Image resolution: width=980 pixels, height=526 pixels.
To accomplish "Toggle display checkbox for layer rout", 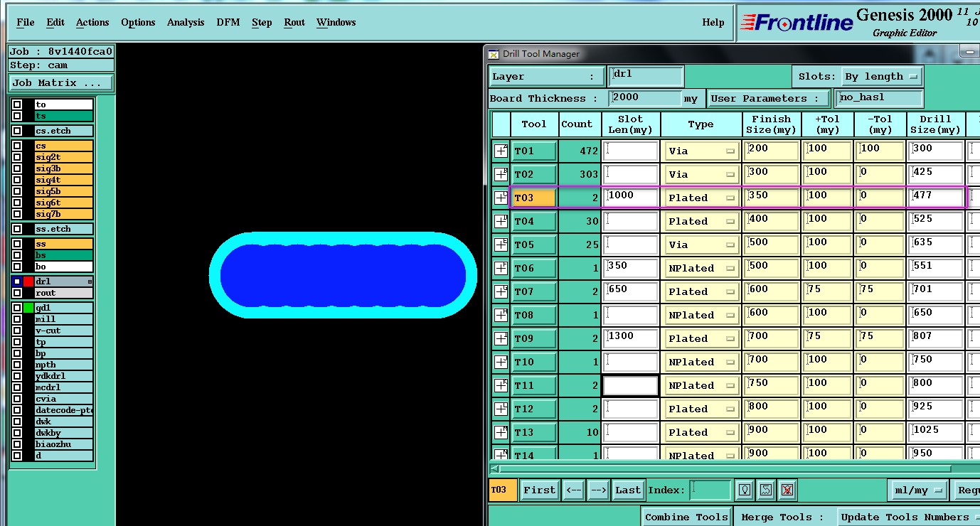I will click(x=16, y=293).
